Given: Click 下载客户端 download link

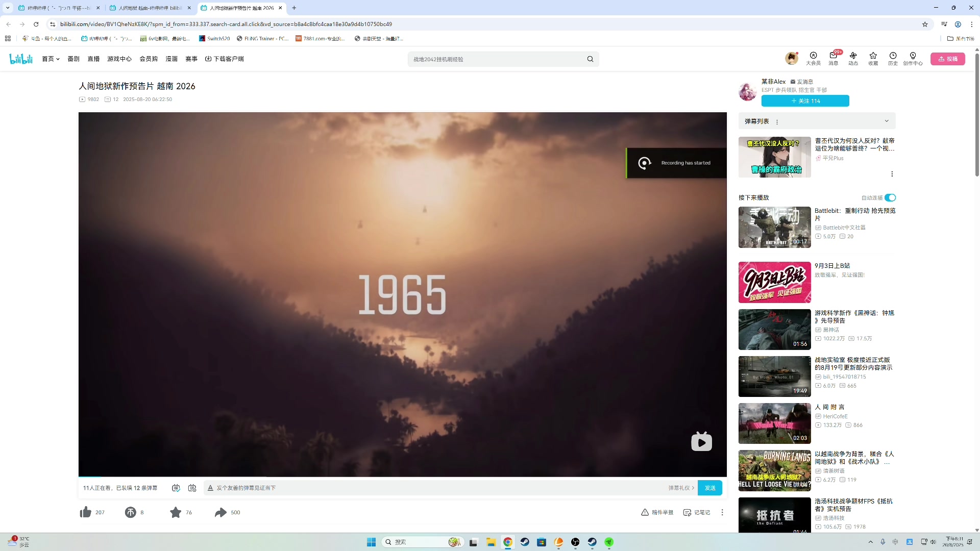Looking at the screenshot, I should [225, 59].
